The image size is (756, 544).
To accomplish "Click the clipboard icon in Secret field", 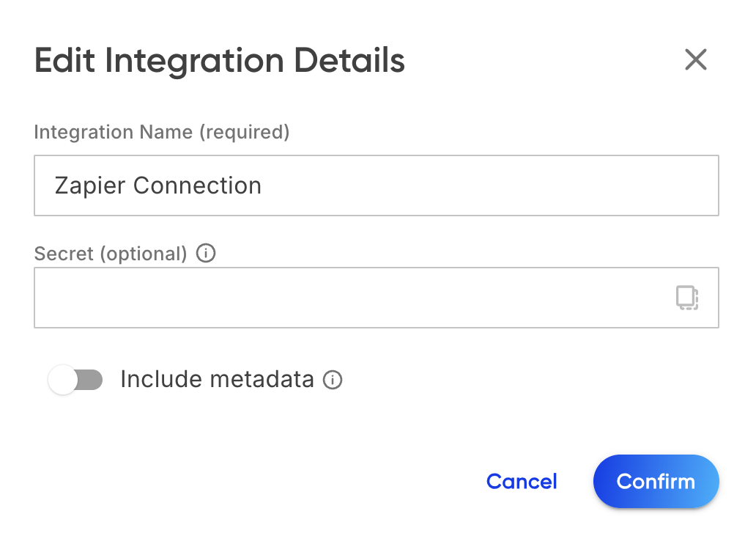I will pyautogui.click(x=687, y=298).
